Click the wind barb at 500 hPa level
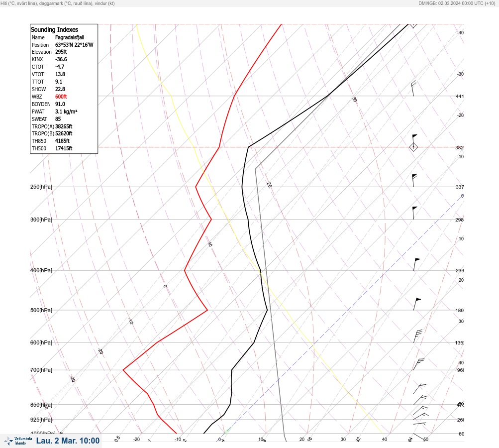 (x=417, y=304)
